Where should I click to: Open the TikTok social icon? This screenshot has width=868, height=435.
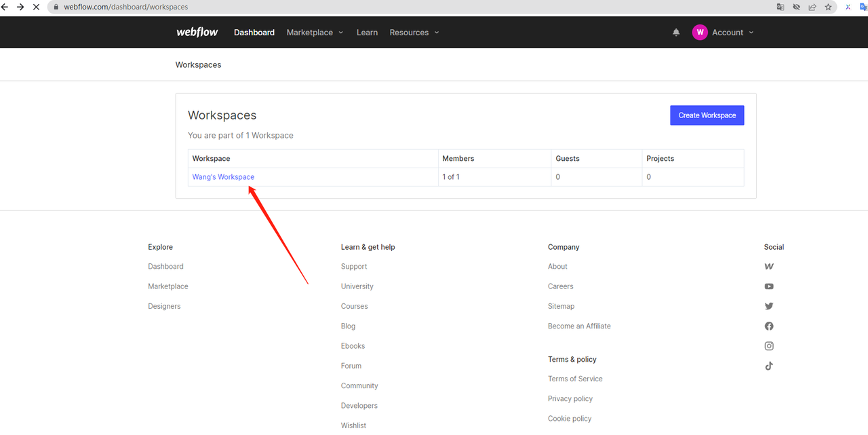point(769,366)
